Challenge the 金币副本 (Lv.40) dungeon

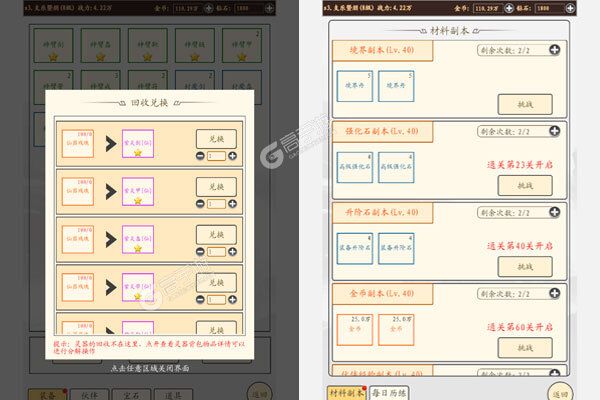click(x=525, y=348)
